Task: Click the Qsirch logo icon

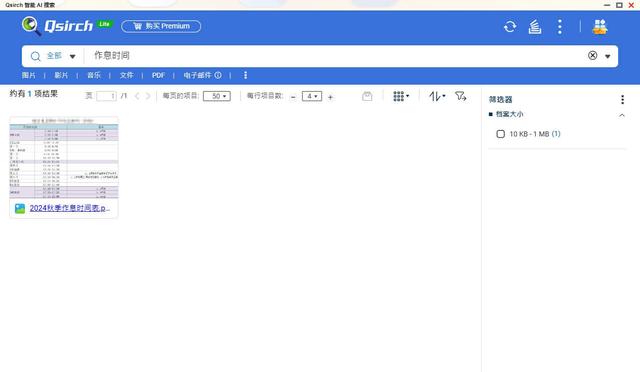Action: (31, 26)
